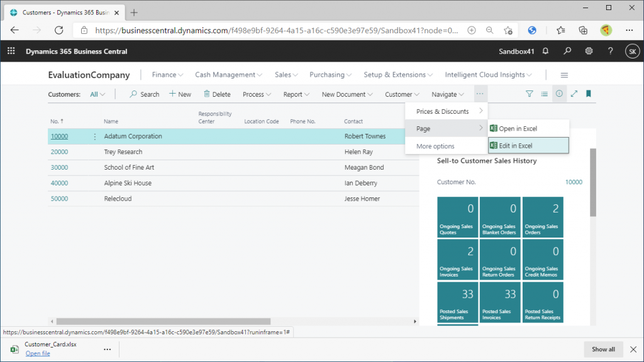Open the Ongoing Sales Orders tile
This screenshot has height=362, width=644.
(x=543, y=217)
